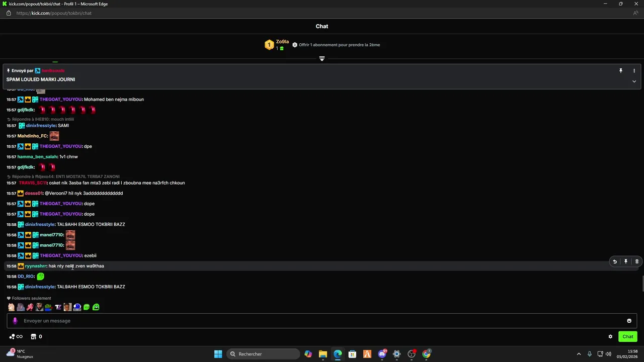This screenshot has height=362, width=644.
Task: Click the browser address bar URL
Action: [x=54, y=13]
